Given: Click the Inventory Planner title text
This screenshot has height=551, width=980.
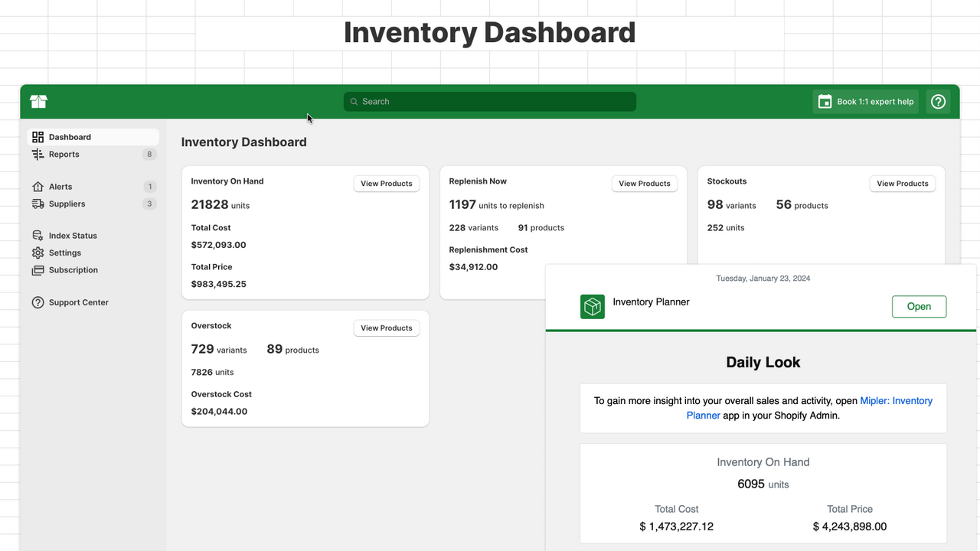Looking at the screenshot, I should pyautogui.click(x=651, y=302).
